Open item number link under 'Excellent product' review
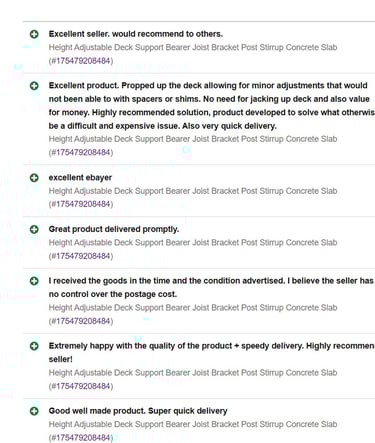The height and width of the screenshot is (443, 375). 81,152
